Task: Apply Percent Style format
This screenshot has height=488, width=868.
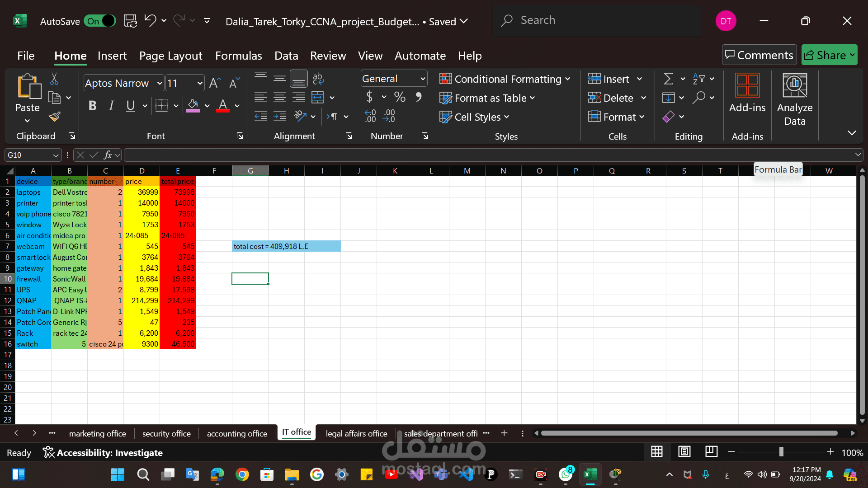Action: tap(400, 97)
